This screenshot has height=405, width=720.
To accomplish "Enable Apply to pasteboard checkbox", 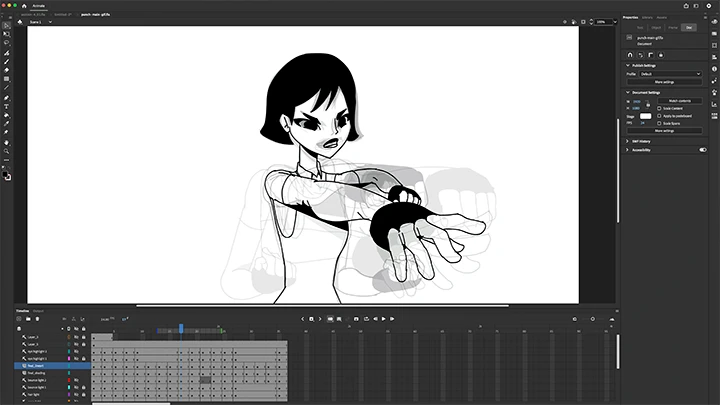I will (659, 116).
